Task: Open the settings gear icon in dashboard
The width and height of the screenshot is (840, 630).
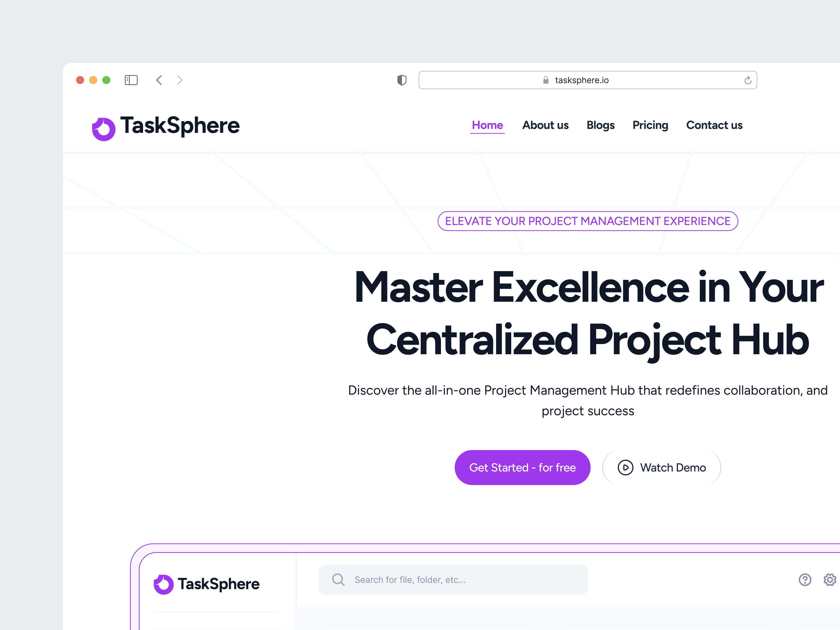Action: pos(830,579)
